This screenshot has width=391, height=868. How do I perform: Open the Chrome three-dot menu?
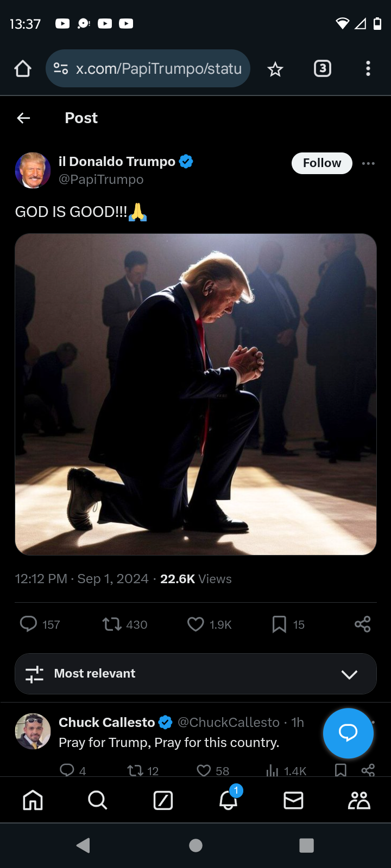(x=368, y=68)
